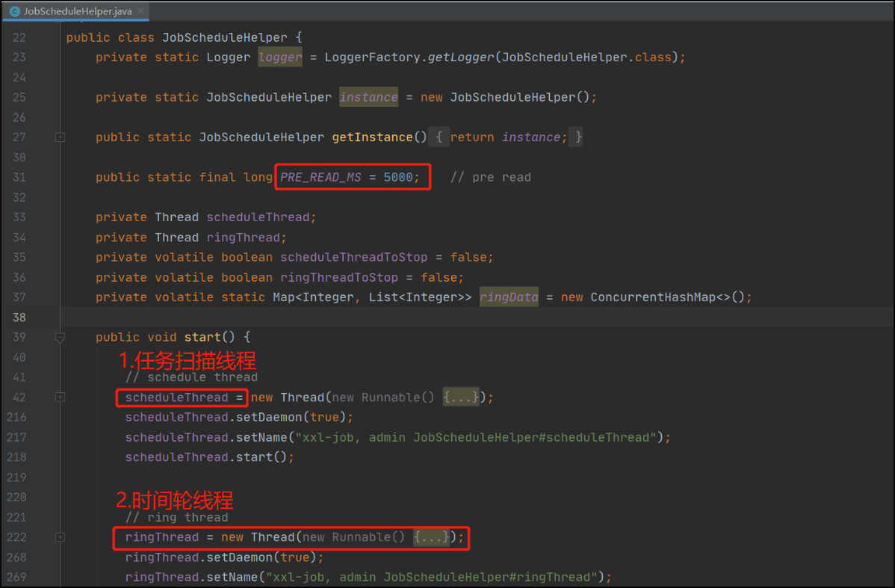Click 'getInstance' method name
This screenshot has width=895, height=588.
[372, 137]
